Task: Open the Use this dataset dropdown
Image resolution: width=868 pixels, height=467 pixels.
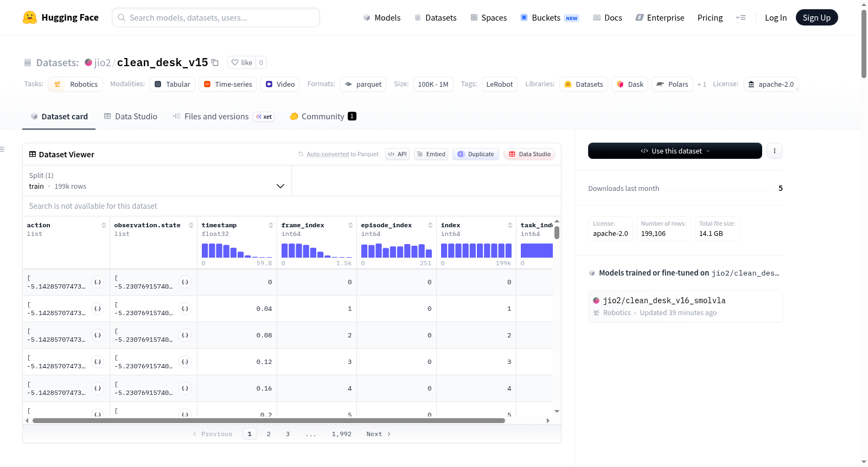Action: click(675, 151)
